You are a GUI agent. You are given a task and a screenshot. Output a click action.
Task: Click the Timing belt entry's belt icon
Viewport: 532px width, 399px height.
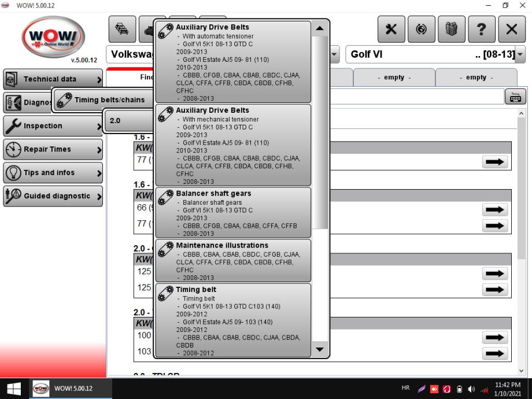(x=165, y=293)
